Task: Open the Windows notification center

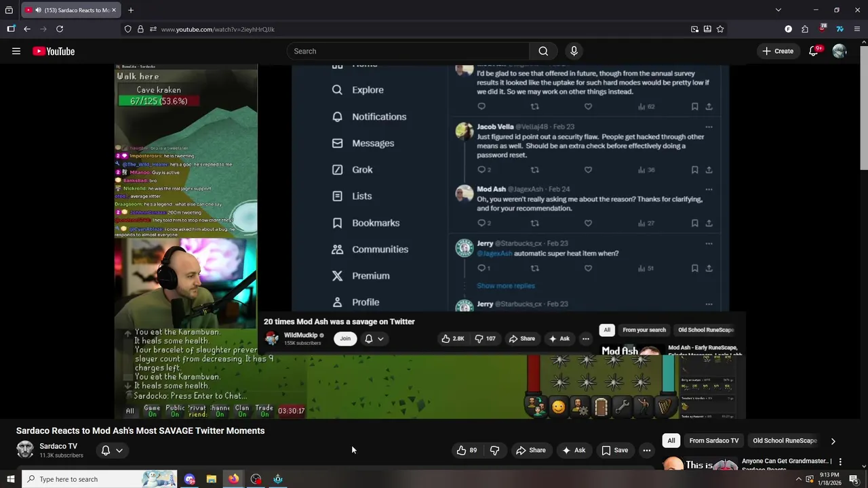Action: tap(854, 479)
